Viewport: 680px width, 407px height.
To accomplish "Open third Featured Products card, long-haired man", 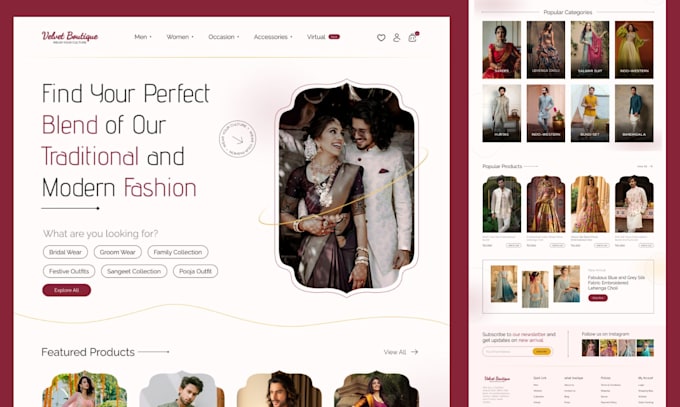I will click(279, 389).
